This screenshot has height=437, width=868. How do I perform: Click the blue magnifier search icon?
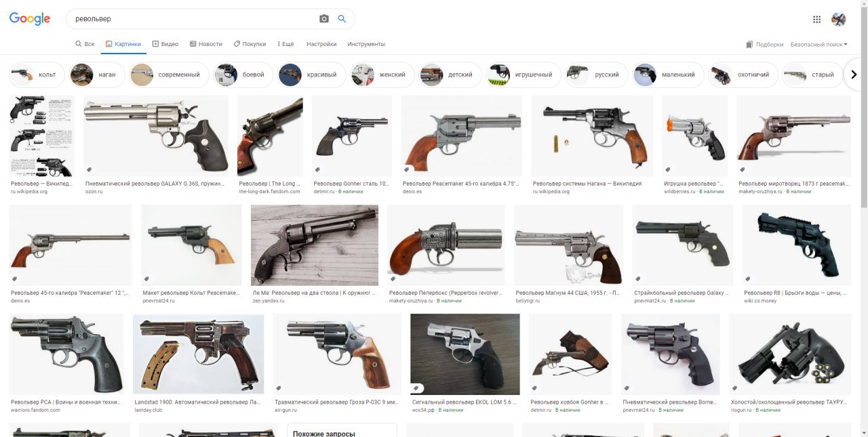[x=342, y=19]
